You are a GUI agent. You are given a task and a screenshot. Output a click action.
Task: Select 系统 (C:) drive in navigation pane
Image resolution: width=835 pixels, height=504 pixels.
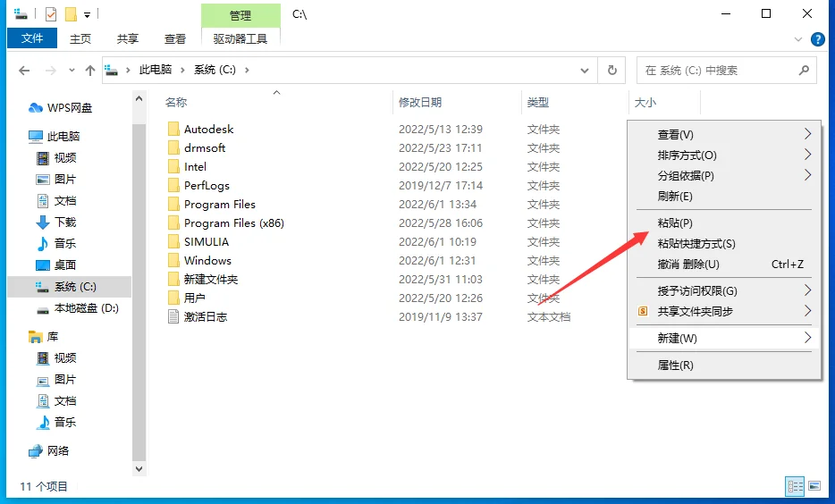coord(69,286)
